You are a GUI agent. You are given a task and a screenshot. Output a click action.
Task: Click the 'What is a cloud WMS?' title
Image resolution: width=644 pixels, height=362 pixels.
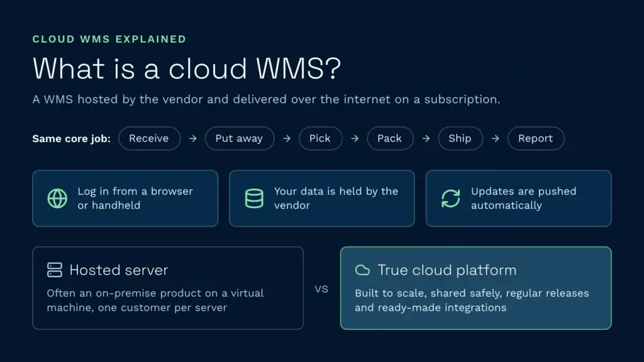[187, 68]
